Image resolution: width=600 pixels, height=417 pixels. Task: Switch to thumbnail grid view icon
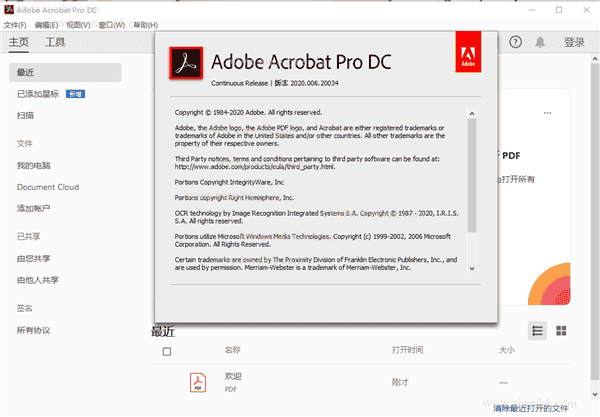click(x=562, y=330)
